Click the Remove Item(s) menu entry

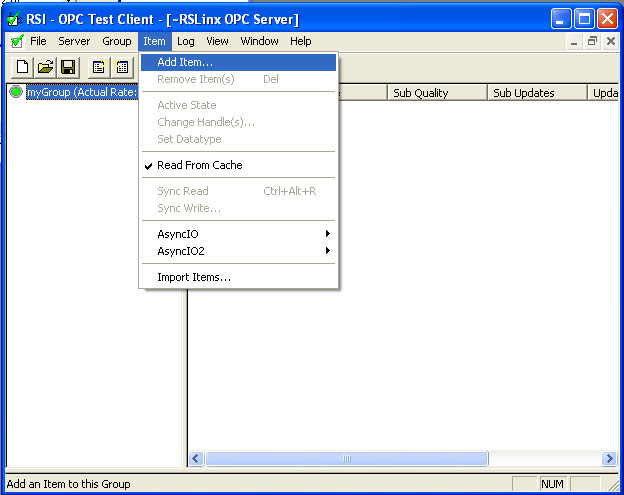tap(239, 79)
